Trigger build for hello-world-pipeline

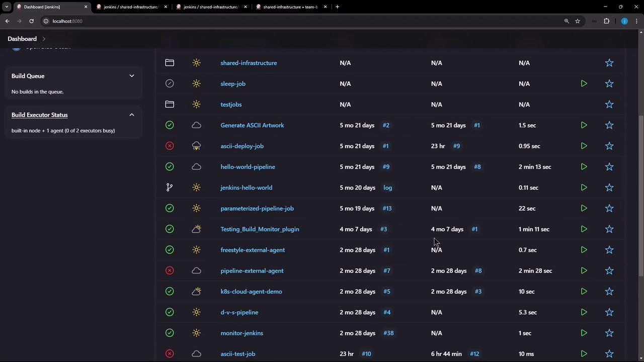click(x=584, y=167)
